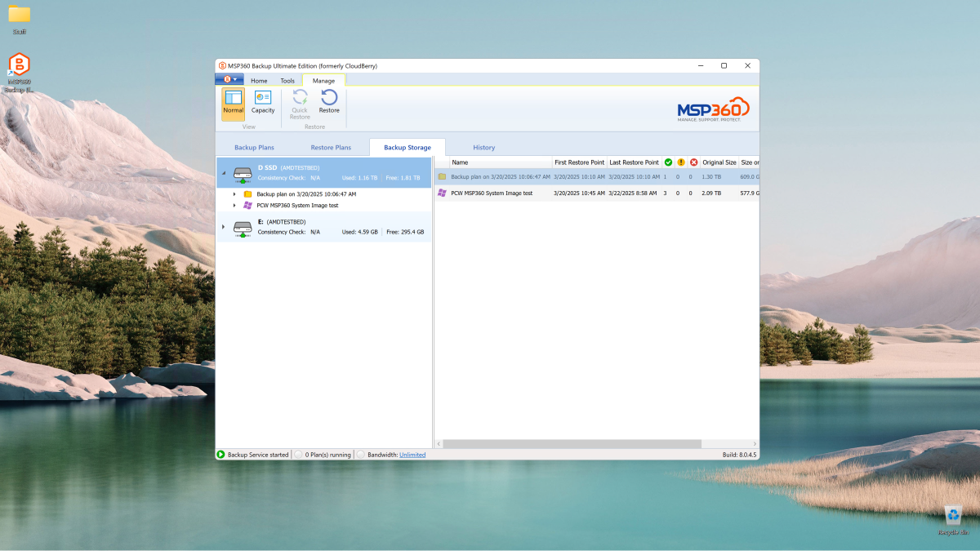
Task: Open the History tab
Action: 484,148
